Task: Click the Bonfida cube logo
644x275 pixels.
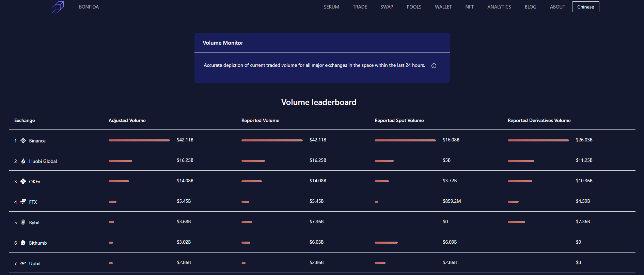Action: pyautogui.click(x=58, y=7)
